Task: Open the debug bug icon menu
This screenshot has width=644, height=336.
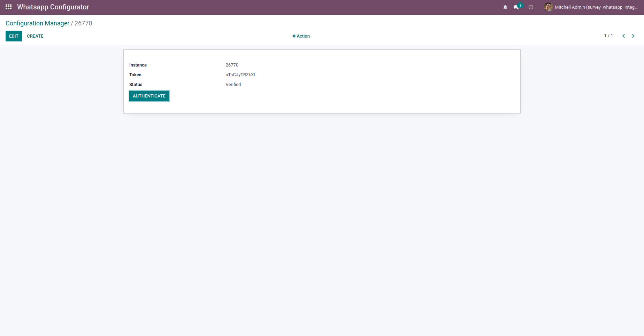Action: (x=505, y=7)
